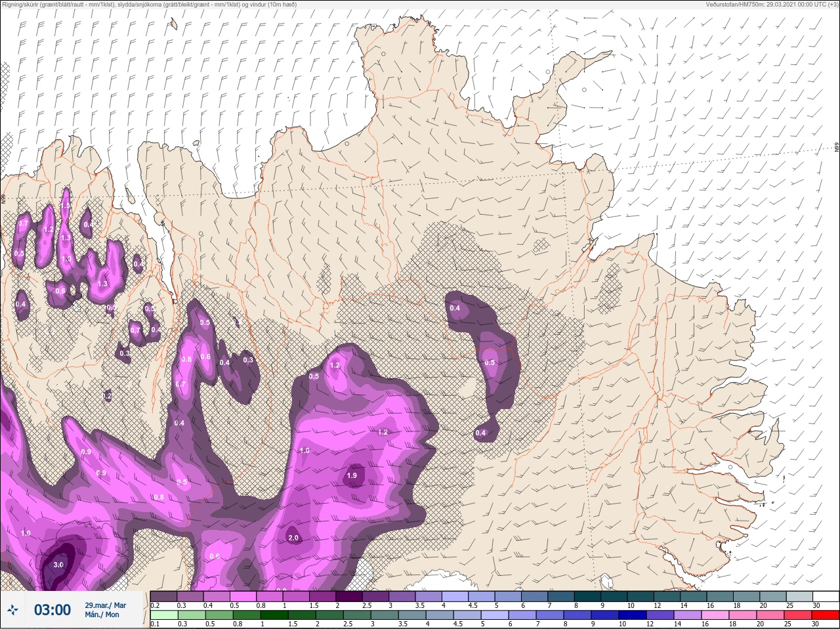Click the 1.9 precipitation value on the map

coord(352,475)
